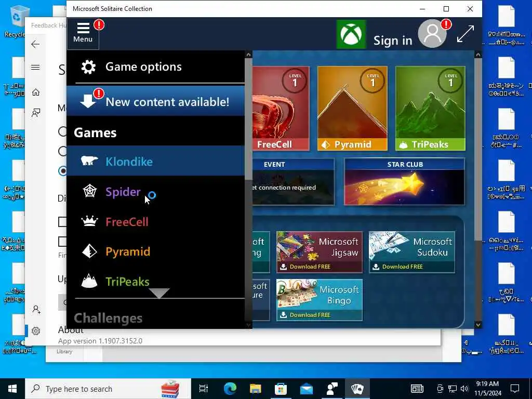
Task: Go to Feedback Hub Home icon
Action: click(x=36, y=92)
